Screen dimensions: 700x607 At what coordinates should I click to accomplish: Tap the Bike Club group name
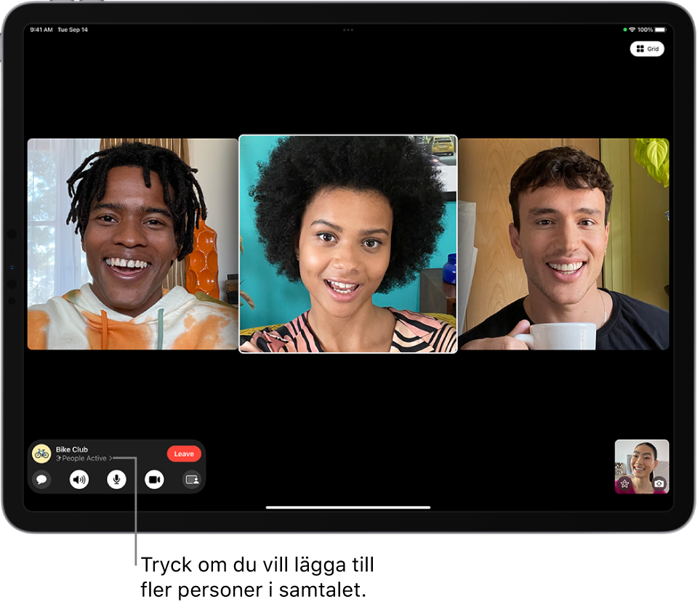pos(72,451)
